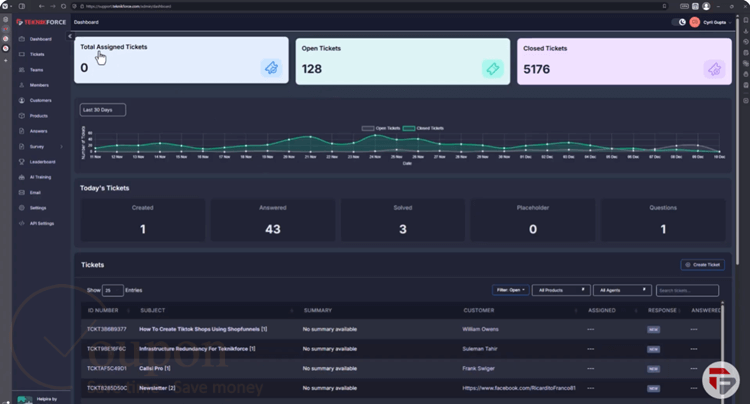Open API Settings code icon

[x=22, y=223]
